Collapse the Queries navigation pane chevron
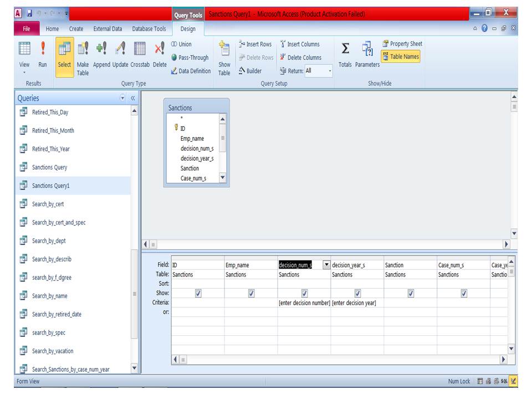Image resolution: width=532 pixels, height=399 pixels. tap(133, 98)
